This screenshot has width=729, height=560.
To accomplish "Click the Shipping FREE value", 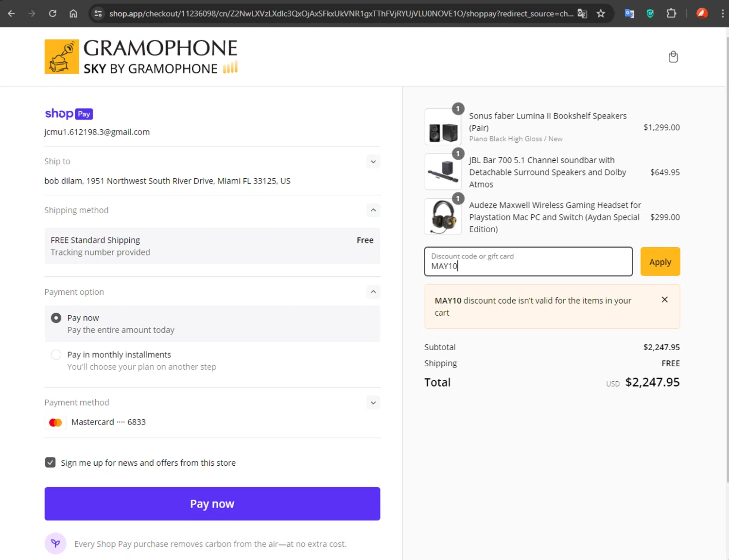I will pos(671,363).
